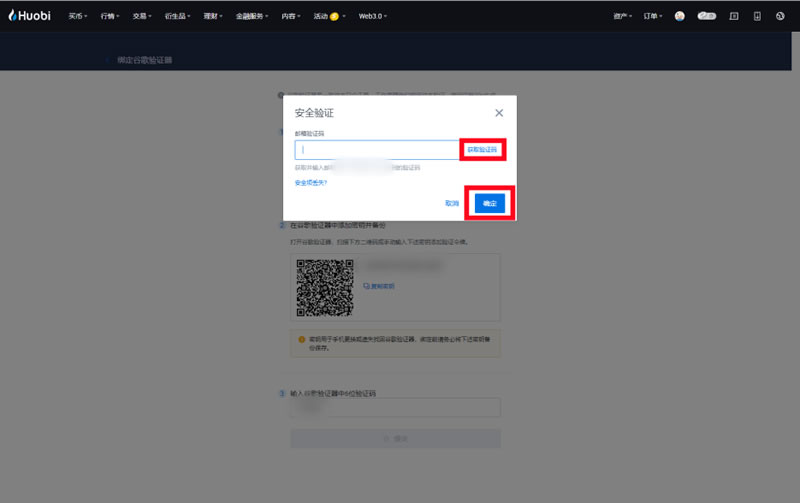Open the 资产 dropdown in header
The width and height of the screenshot is (800, 503).
point(623,16)
